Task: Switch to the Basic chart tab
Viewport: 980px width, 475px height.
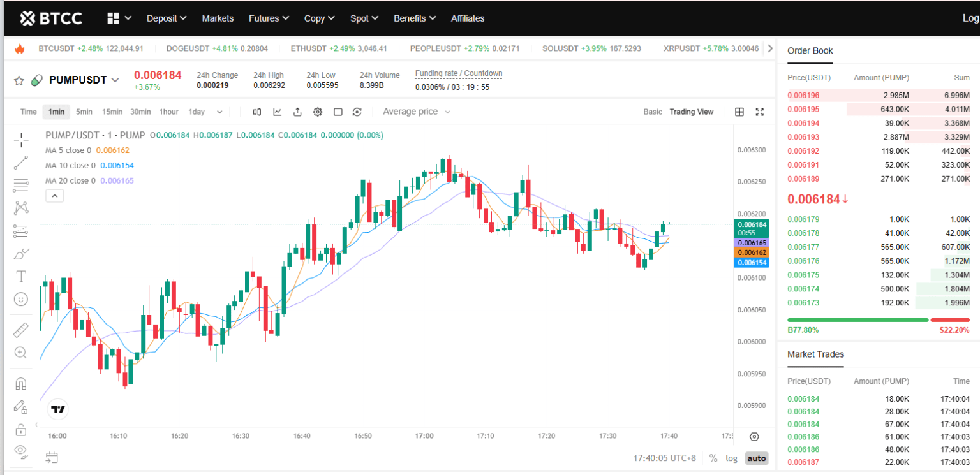Action: click(652, 112)
